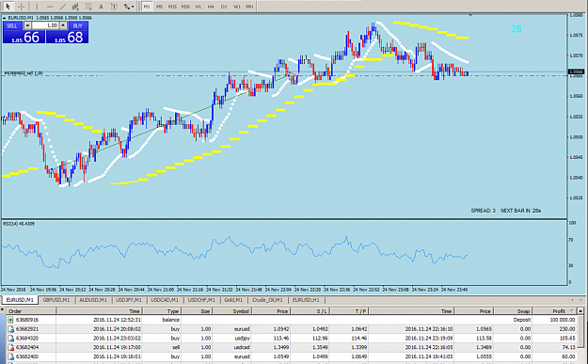Switch chart to M30 timeframe
The height and width of the screenshot is (364, 588).
[185, 7]
